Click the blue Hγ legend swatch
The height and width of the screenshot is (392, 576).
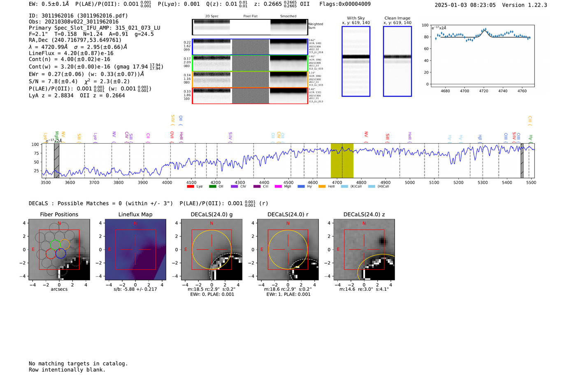tap(301, 187)
